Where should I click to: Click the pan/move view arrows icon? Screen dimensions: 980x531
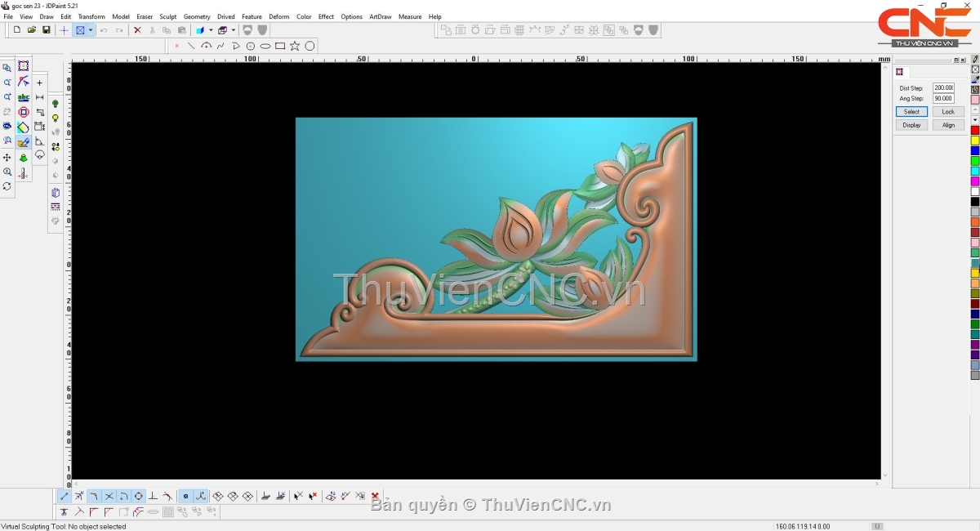click(7, 157)
